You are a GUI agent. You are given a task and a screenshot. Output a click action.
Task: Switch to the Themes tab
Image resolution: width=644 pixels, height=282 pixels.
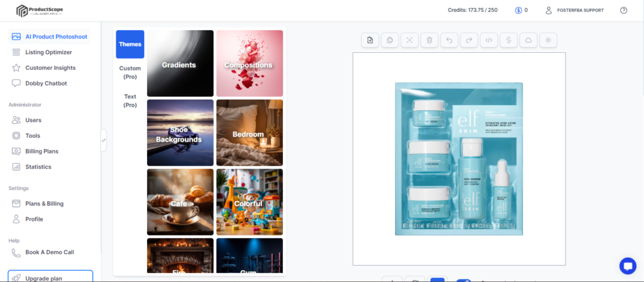[x=130, y=45]
